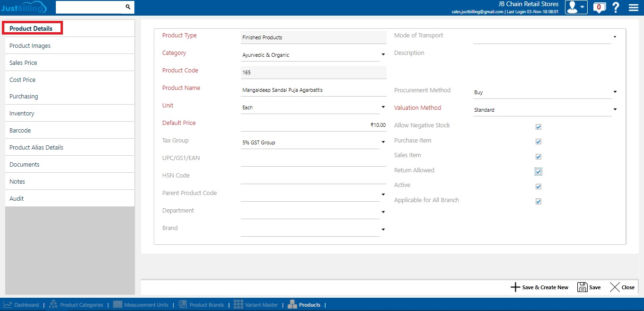
Task: Click the Save floppy disk icon
Action: [582, 287]
